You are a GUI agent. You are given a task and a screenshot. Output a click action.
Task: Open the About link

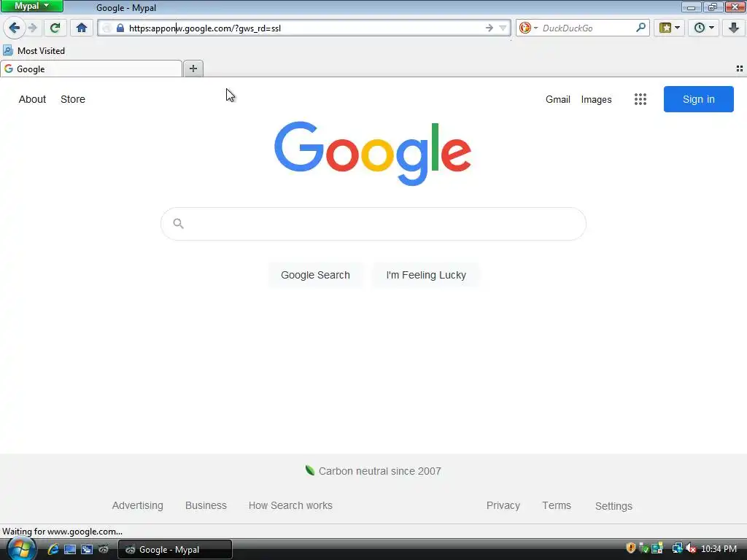click(32, 99)
